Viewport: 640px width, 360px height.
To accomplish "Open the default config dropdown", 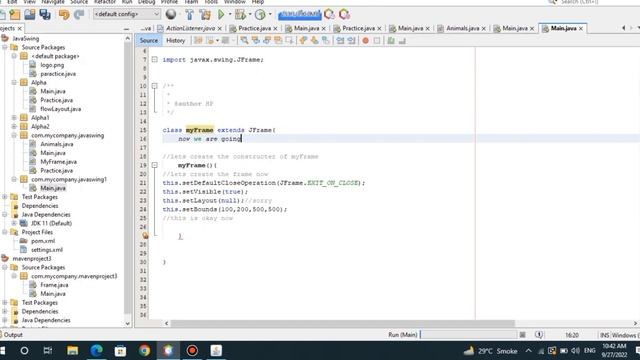I will click(x=127, y=14).
